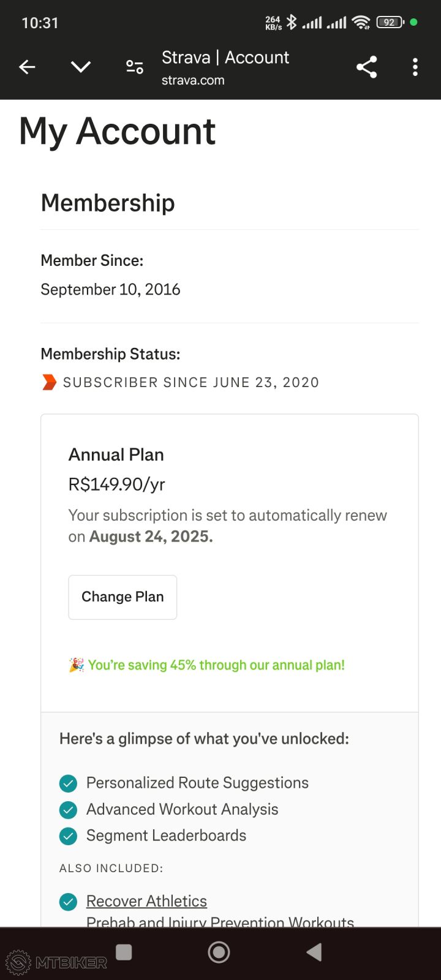
Task: Tap checkmark beside Segment Leaderboards
Action: tap(68, 836)
